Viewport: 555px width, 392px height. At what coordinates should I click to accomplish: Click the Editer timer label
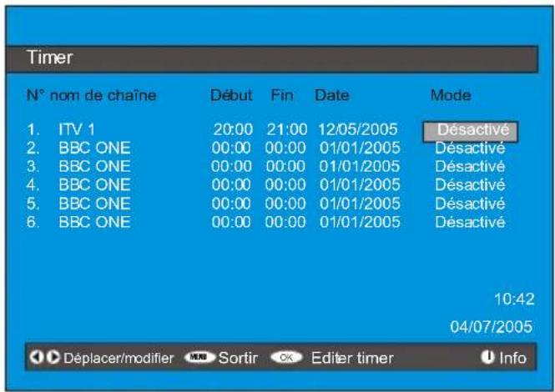click(352, 359)
